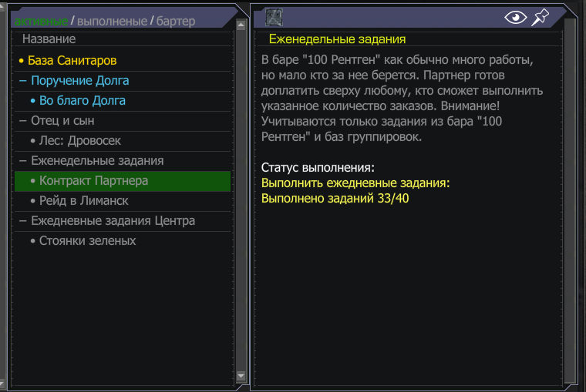
Task: Select the База Санитаров quest
Action: click(72, 60)
